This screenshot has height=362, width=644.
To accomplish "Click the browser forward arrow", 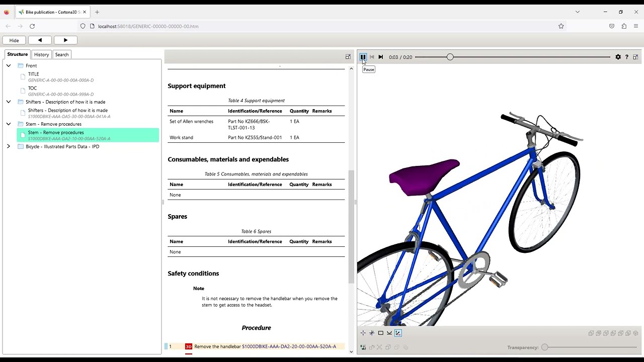I will click(x=20, y=26).
